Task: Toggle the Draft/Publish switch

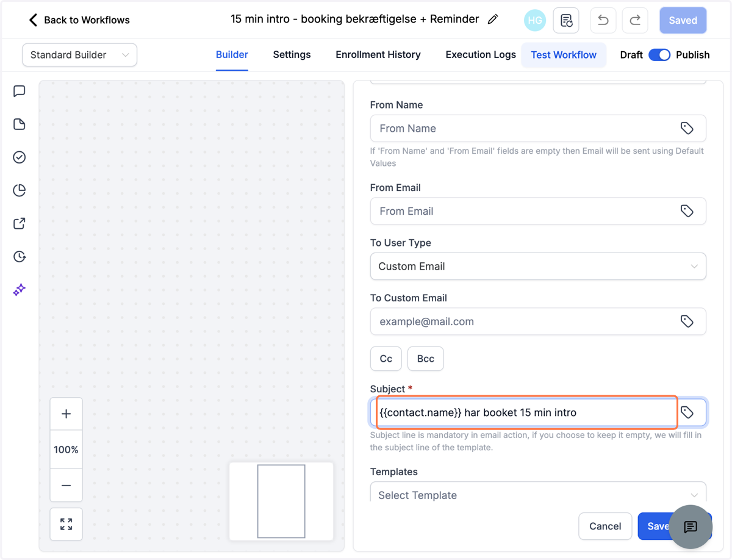Action: point(659,55)
